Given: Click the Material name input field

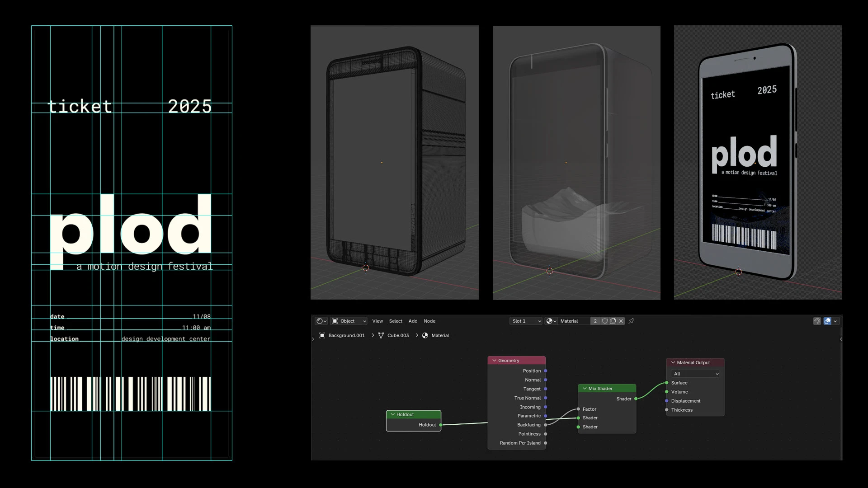Looking at the screenshot, I should pos(574,321).
